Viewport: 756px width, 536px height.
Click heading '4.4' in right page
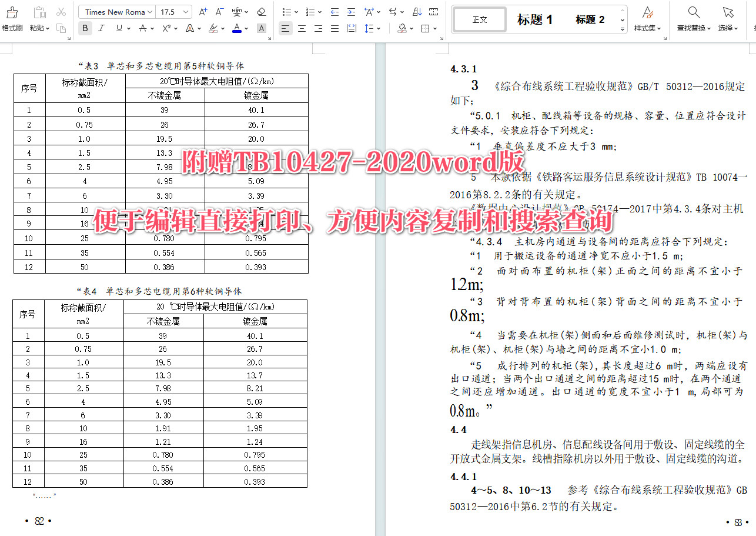(459, 430)
